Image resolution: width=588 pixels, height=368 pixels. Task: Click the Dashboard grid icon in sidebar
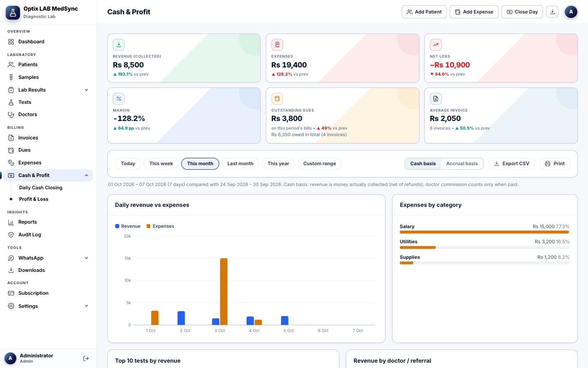tap(11, 42)
